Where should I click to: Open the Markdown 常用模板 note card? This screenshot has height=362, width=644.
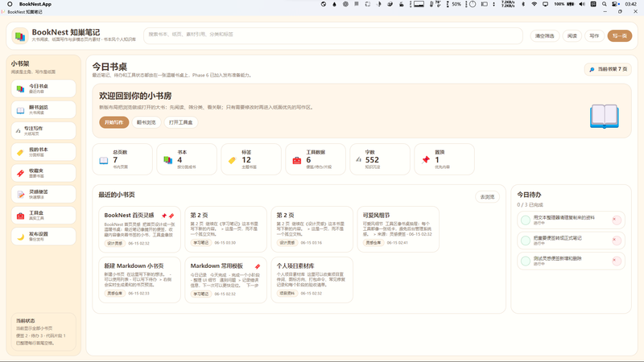[x=226, y=280]
